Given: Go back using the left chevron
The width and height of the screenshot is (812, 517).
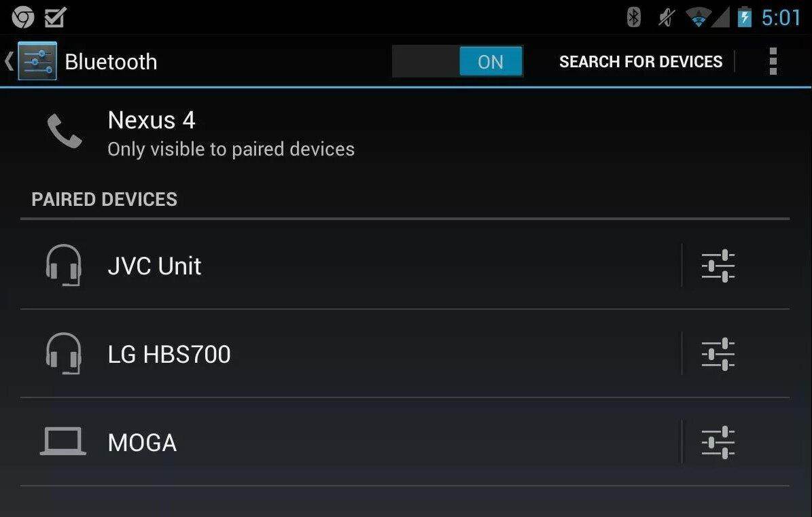Looking at the screenshot, I should pos(9,62).
